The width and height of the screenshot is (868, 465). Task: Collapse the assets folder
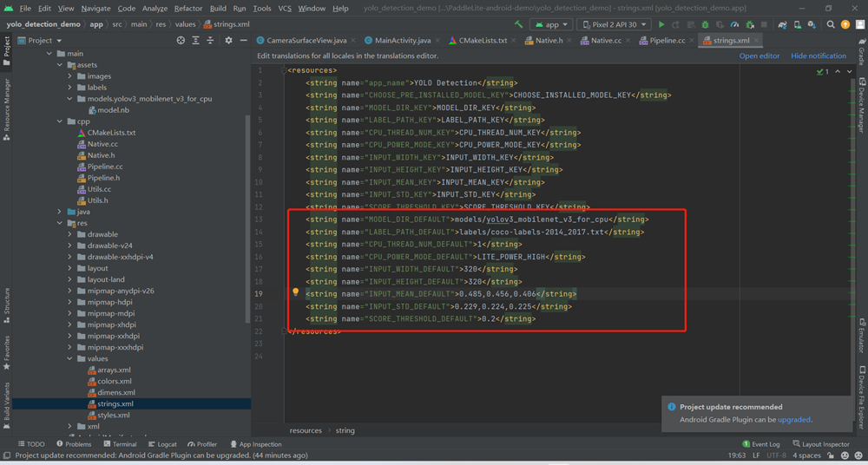(61, 65)
